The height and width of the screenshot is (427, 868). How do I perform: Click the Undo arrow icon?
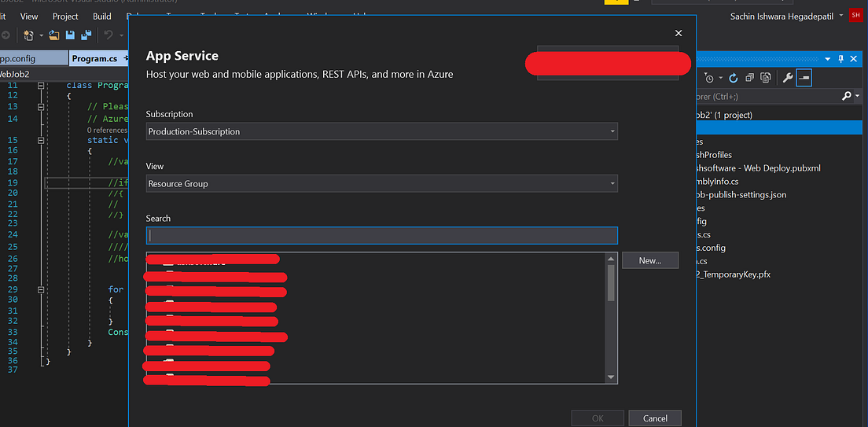pyautogui.click(x=108, y=35)
